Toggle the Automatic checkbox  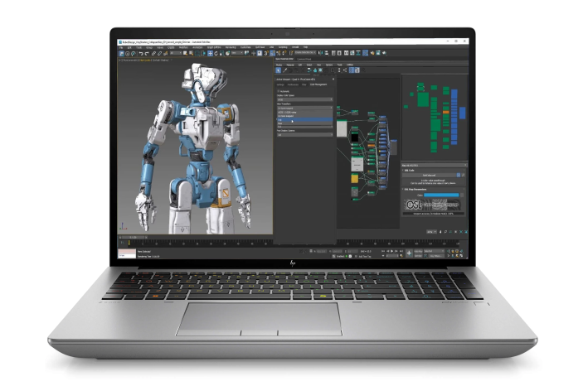coord(279,91)
